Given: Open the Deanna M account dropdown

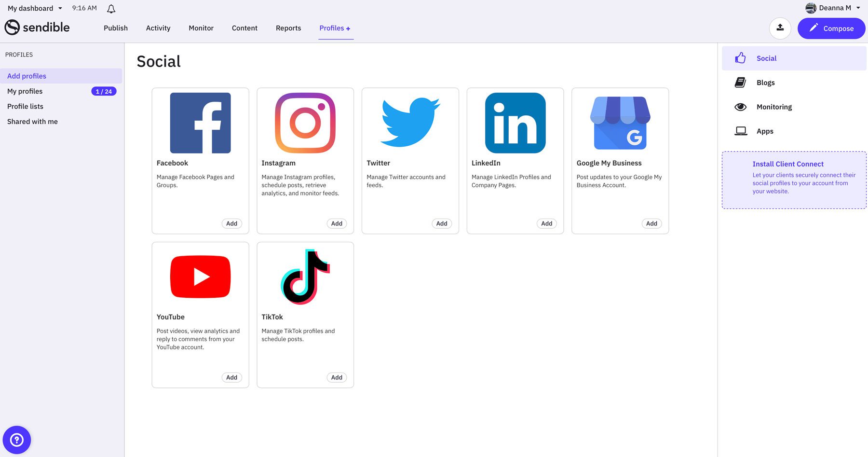Looking at the screenshot, I should click(833, 8).
